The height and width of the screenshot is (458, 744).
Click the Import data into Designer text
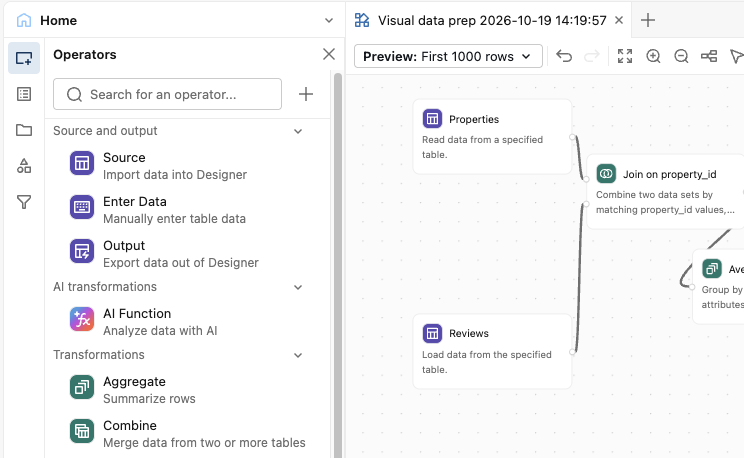coord(175,175)
